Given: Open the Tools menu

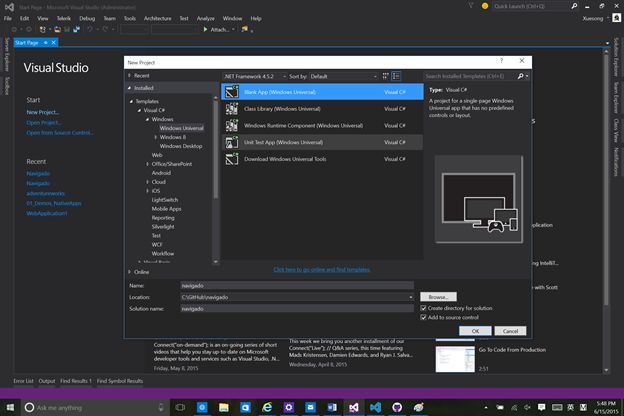Looking at the screenshot, I should (130, 18).
